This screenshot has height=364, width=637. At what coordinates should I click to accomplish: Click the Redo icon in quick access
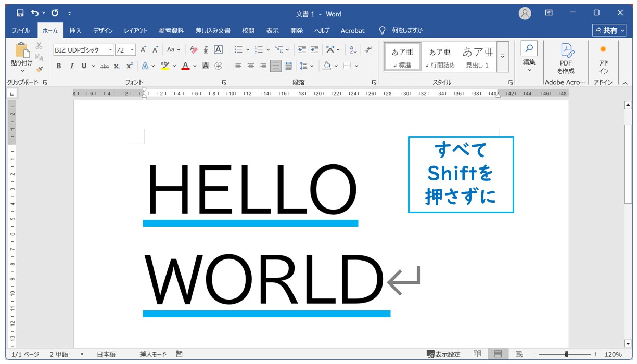tap(55, 13)
